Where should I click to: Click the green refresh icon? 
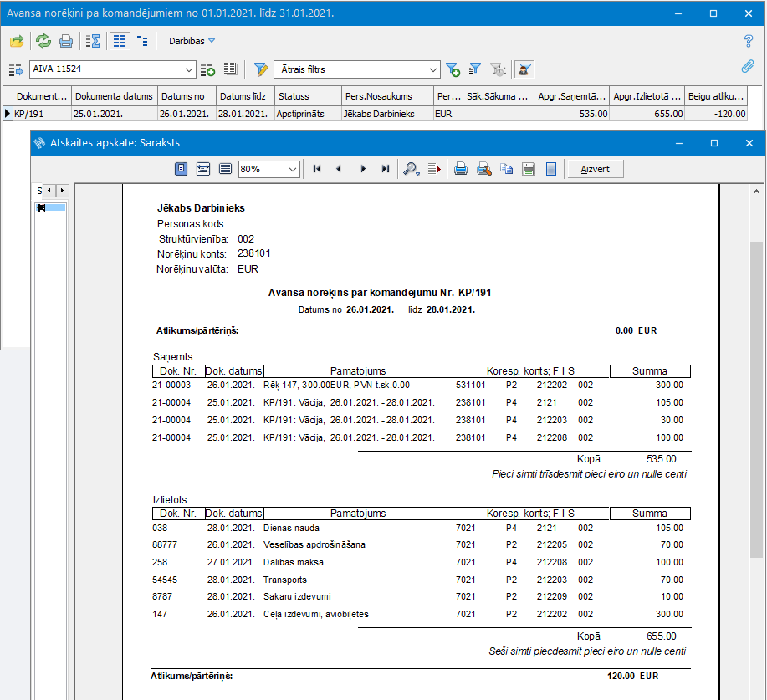click(43, 41)
